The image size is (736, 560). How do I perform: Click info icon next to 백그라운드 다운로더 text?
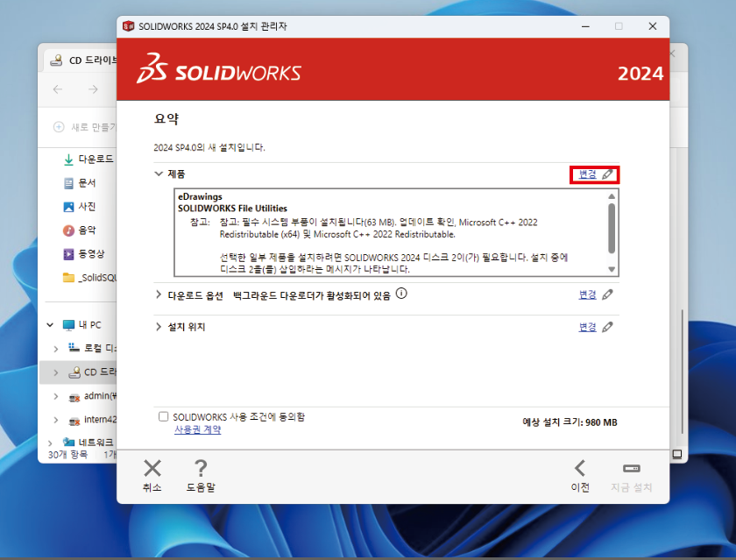401,294
